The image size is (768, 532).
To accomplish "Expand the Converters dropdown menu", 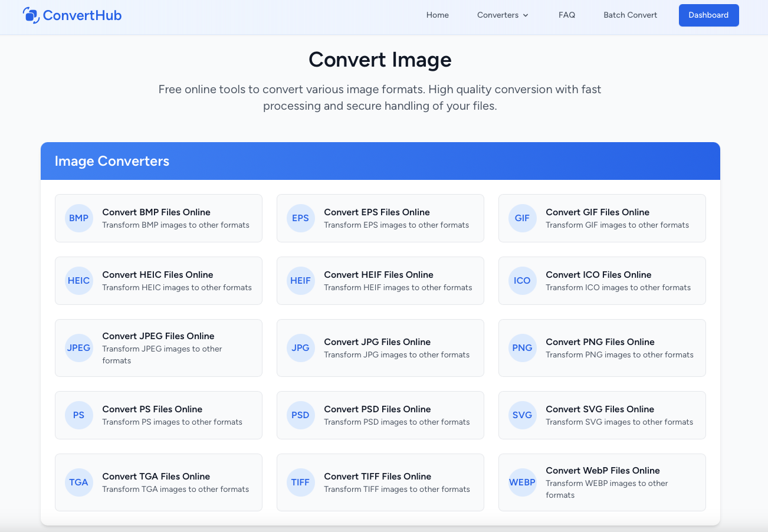I will coord(503,15).
